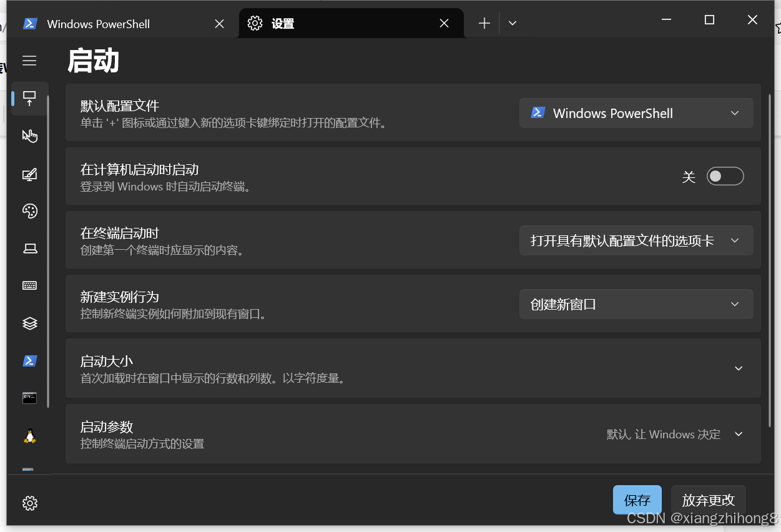Select the Startup sidebar icon
The width and height of the screenshot is (781, 532).
(x=29, y=99)
